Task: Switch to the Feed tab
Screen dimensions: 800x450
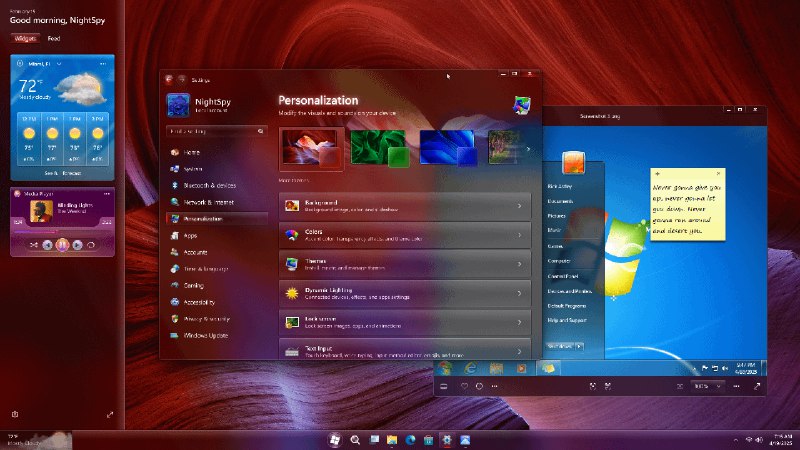Action: (x=54, y=38)
